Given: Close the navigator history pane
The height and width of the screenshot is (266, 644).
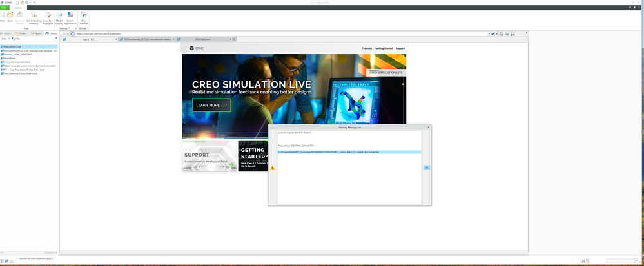Looking at the screenshot, I should pyautogui.click(x=56, y=38).
